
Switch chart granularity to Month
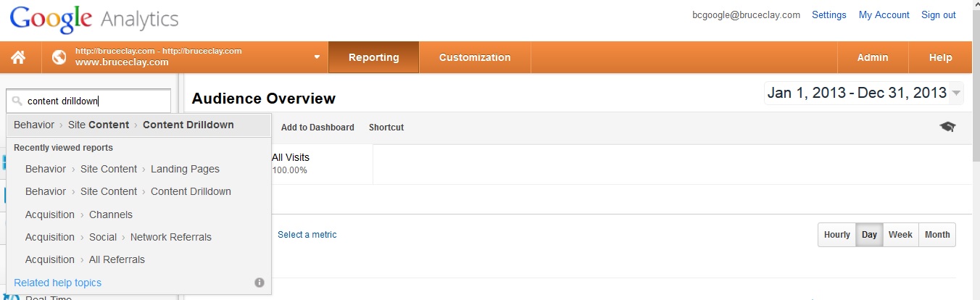point(937,235)
